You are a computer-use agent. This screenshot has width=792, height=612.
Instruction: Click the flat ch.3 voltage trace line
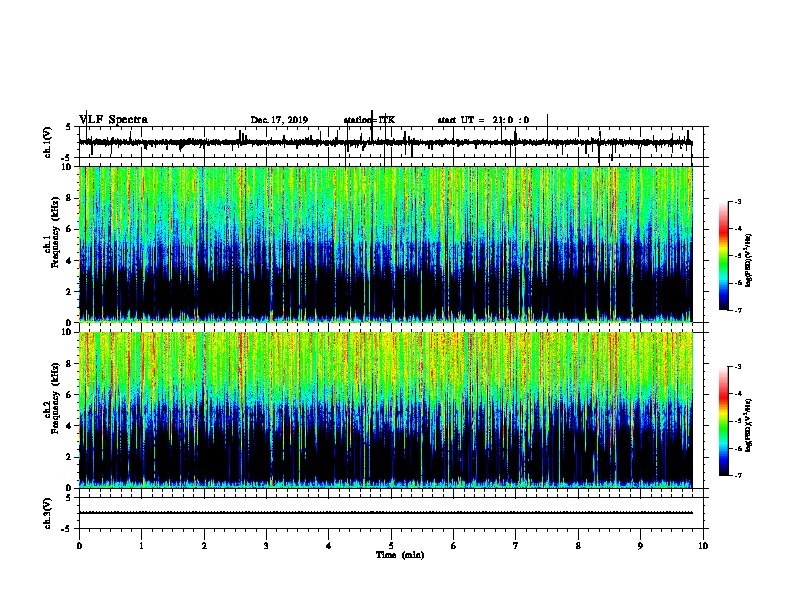pyautogui.click(x=385, y=513)
